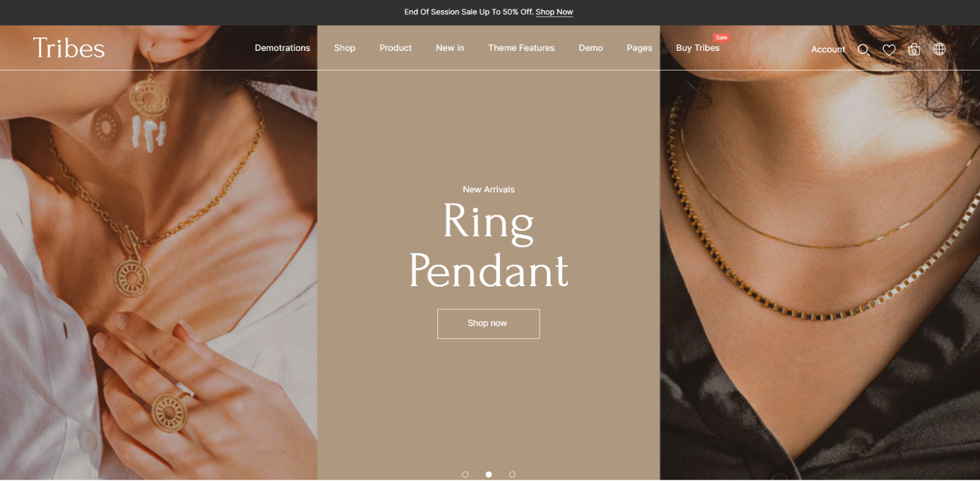Click the Tribes logo
Image resolution: width=980 pixels, height=481 pixels.
click(x=69, y=48)
